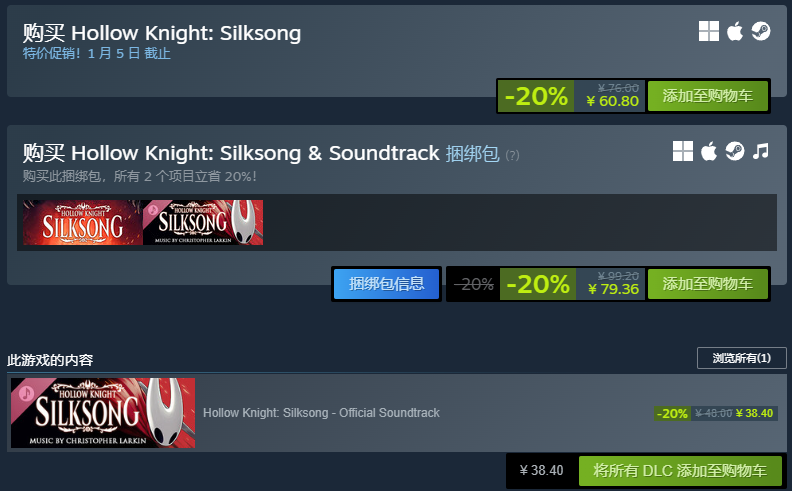Click the Steam icon in the bundle box
Image resolution: width=792 pixels, height=491 pixels.
[x=735, y=151]
